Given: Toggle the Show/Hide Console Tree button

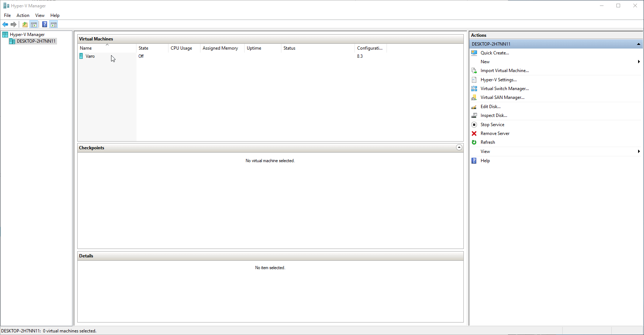Looking at the screenshot, I should (34, 25).
